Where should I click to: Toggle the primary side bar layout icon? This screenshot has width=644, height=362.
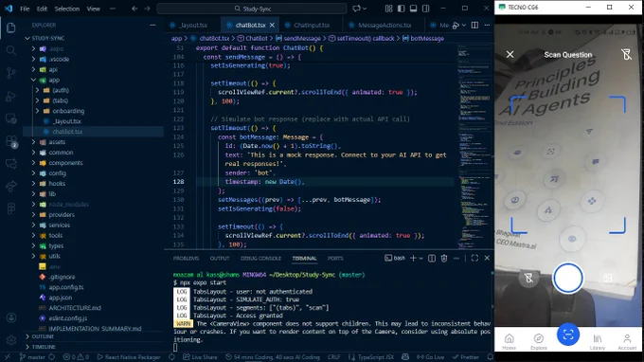(x=401, y=9)
